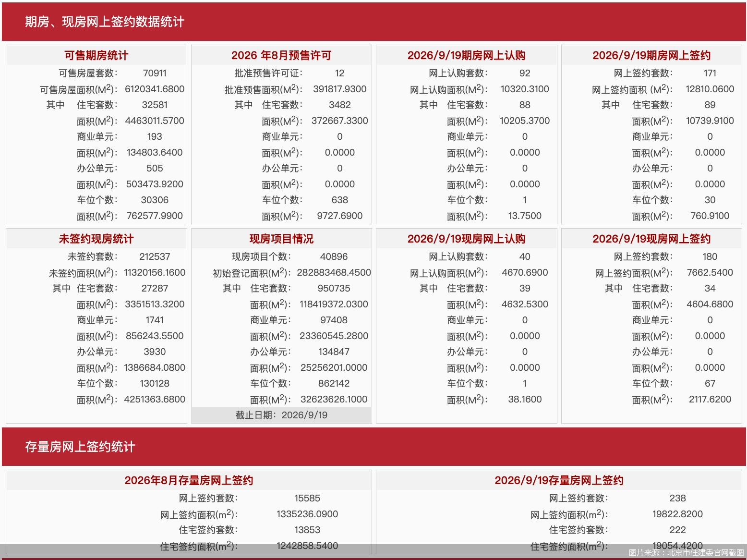Click the value 6120341.6800 for 可售房屋面积
747x560 pixels.
pyautogui.click(x=155, y=89)
